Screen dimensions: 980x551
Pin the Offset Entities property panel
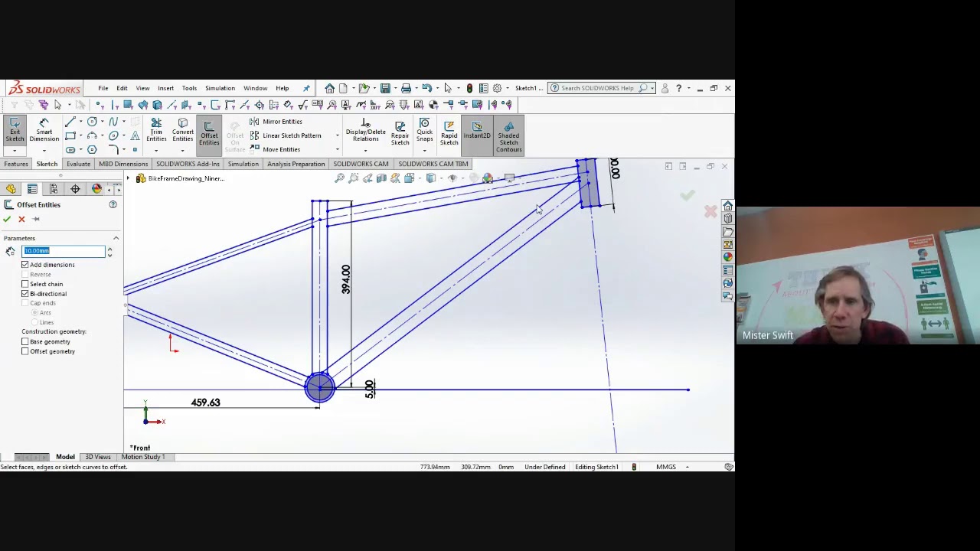click(x=35, y=219)
